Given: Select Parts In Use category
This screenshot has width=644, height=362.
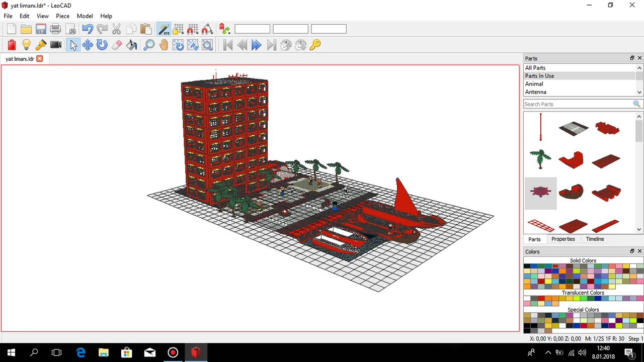Looking at the screenshot, I should pyautogui.click(x=580, y=76).
